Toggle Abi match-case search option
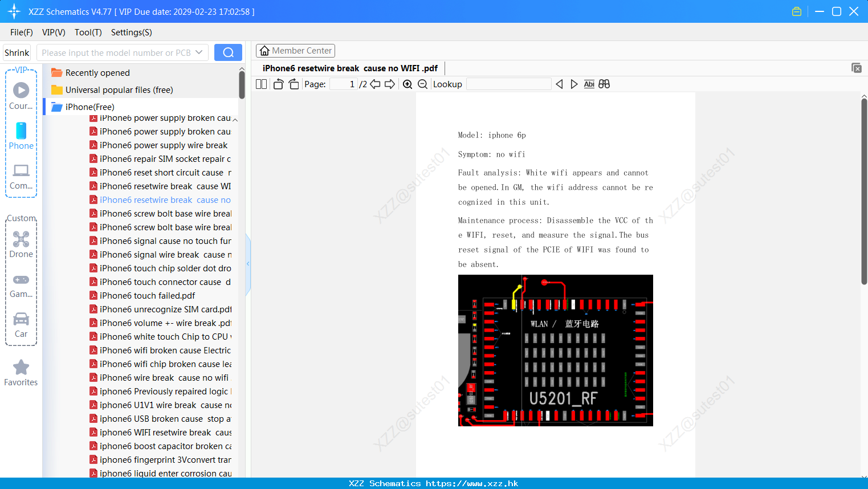868x489 pixels. pyautogui.click(x=589, y=84)
